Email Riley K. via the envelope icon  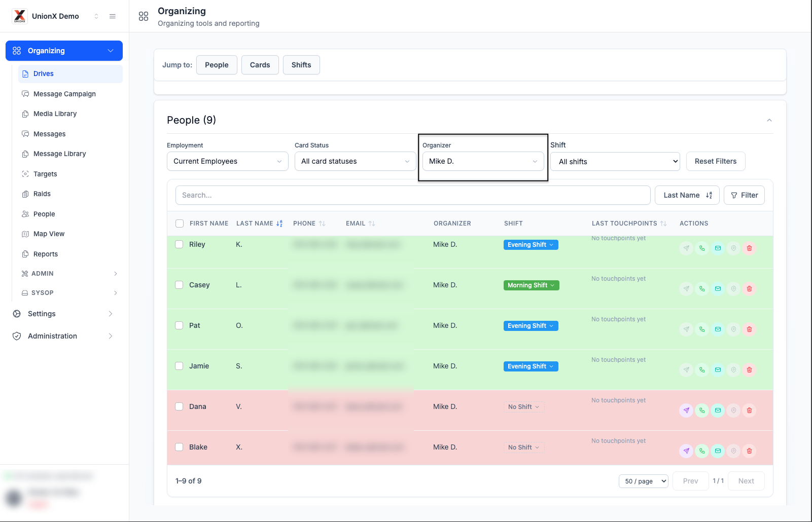pyautogui.click(x=718, y=248)
